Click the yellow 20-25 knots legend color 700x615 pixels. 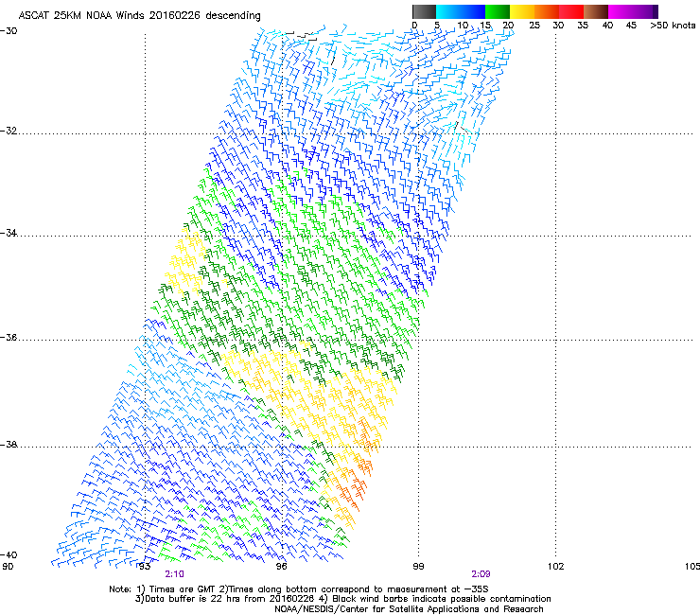click(522, 11)
